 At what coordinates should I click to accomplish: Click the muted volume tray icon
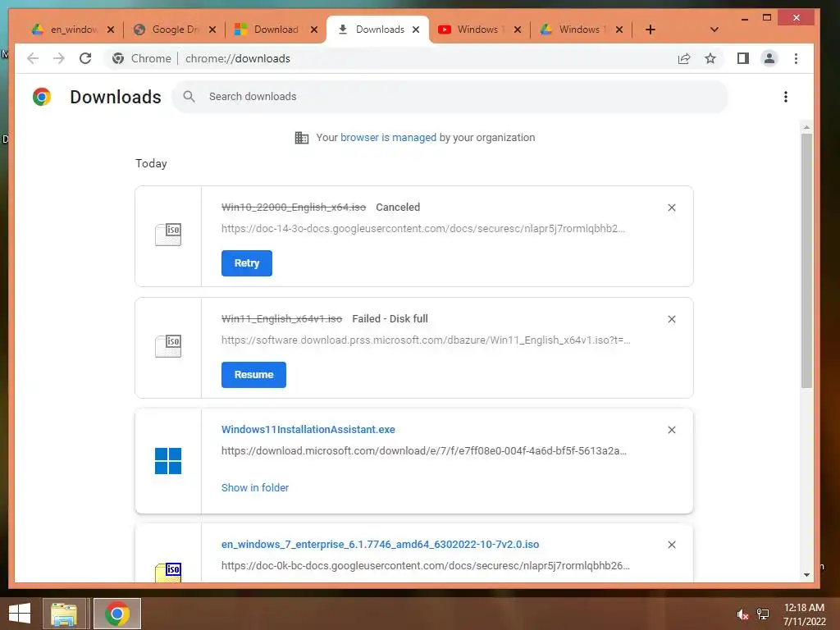click(x=742, y=614)
